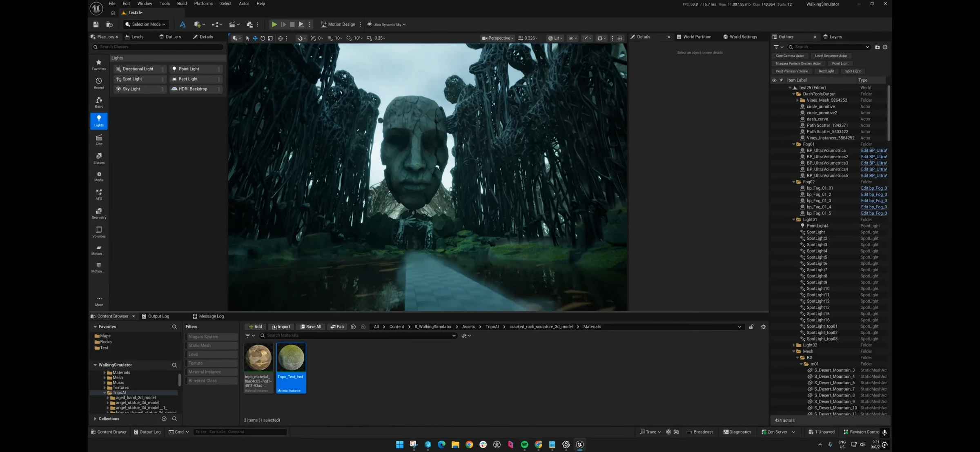Open the Volumes category in sidebar
This screenshot has width=980, height=452.
[99, 232]
